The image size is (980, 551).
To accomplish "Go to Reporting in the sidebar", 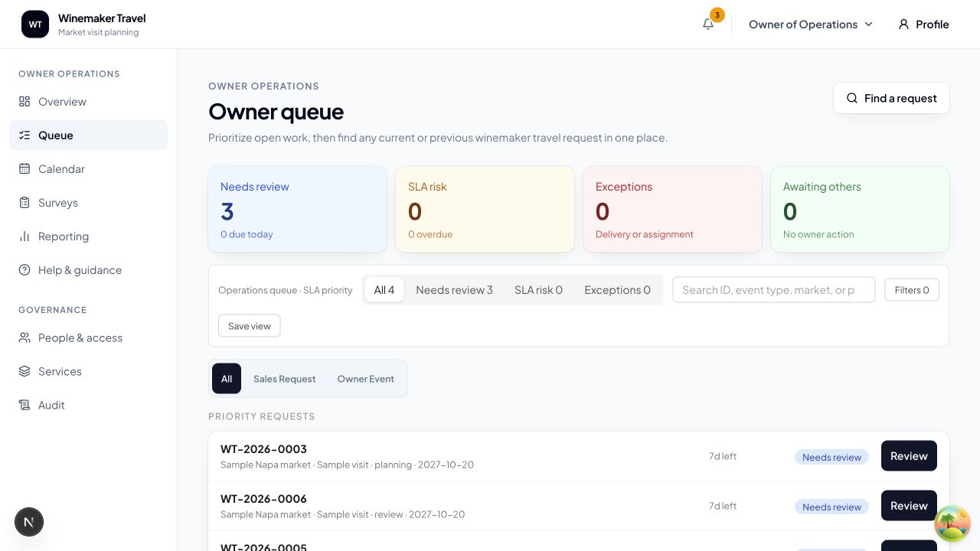I will [x=88, y=236].
